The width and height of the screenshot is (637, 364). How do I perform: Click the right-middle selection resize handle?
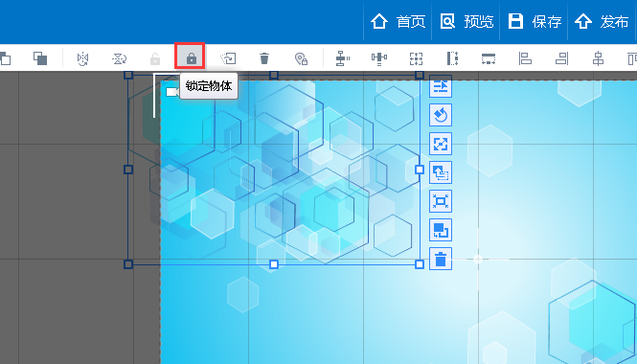[420, 170]
